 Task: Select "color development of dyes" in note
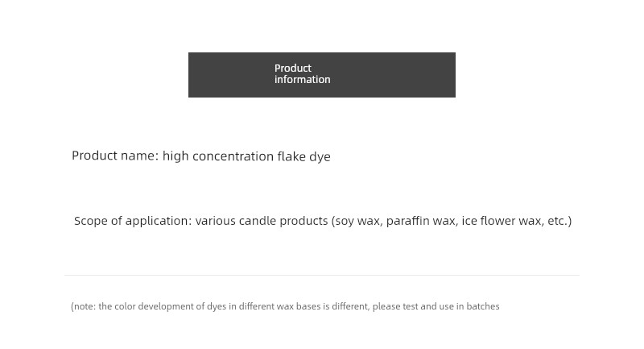(170, 306)
